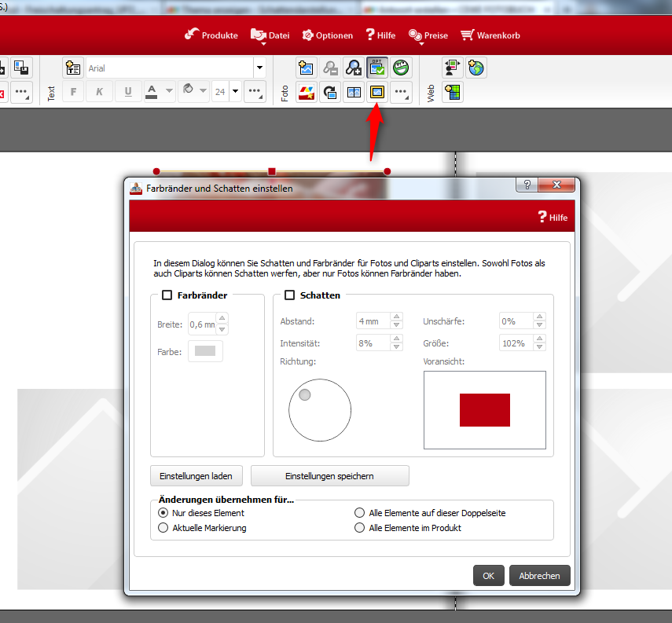Click the Richtung direction dial
This screenshot has height=623, width=672.
pos(319,409)
